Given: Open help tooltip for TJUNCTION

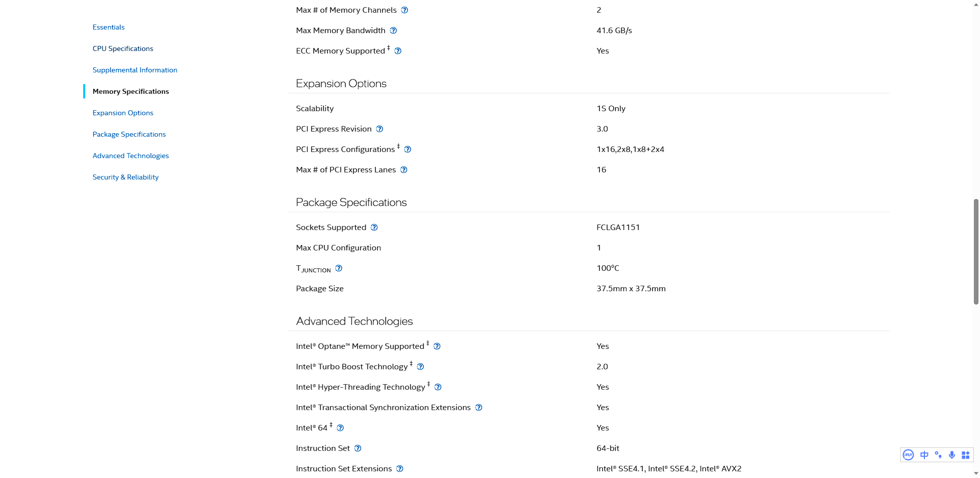Looking at the screenshot, I should [x=338, y=268].
